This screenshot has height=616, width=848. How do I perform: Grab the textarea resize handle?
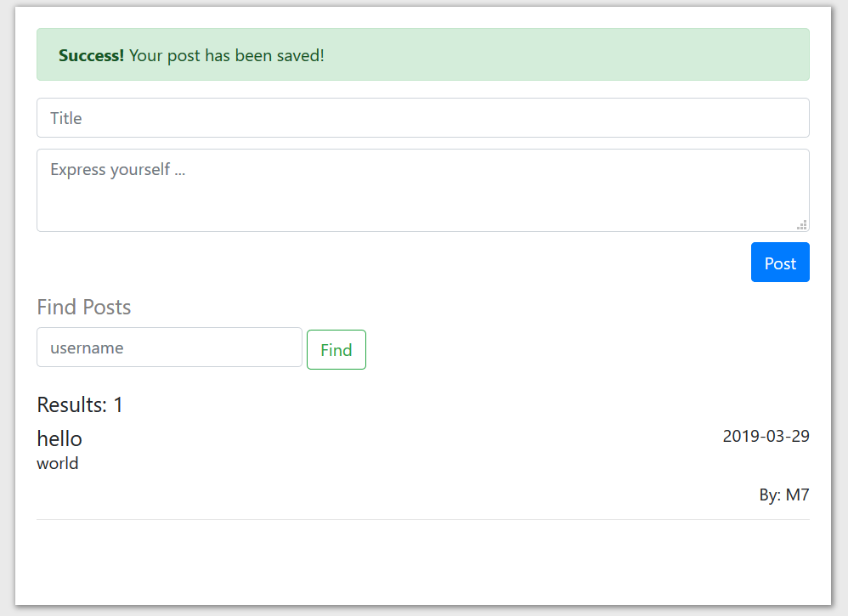click(x=801, y=224)
